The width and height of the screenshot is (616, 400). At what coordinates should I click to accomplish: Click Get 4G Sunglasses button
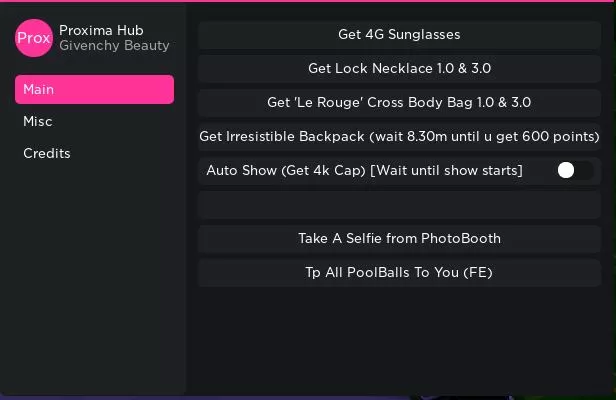(399, 35)
